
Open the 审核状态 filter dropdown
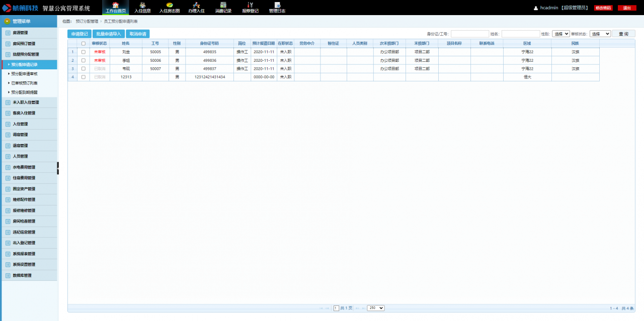pyautogui.click(x=600, y=34)
